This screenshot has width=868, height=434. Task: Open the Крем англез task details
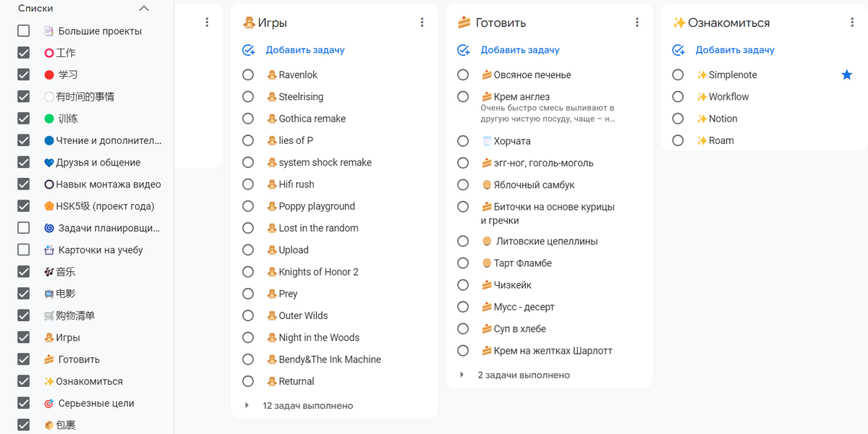(522, 97)
